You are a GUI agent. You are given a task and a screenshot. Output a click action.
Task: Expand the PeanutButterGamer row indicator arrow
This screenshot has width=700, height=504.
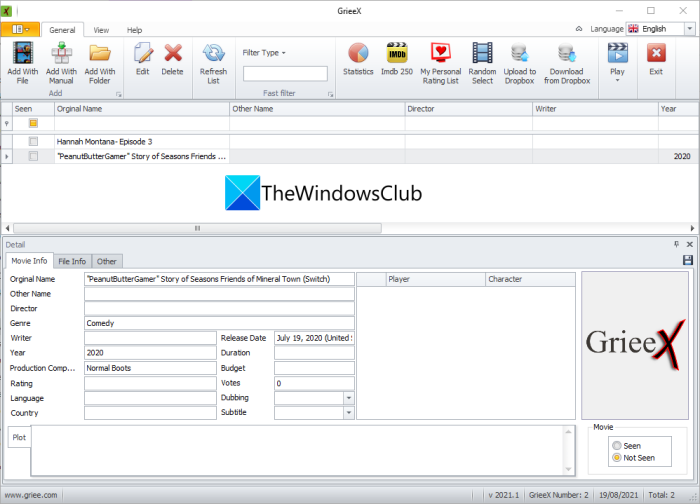pyautogui.click(x=6, y=156)
